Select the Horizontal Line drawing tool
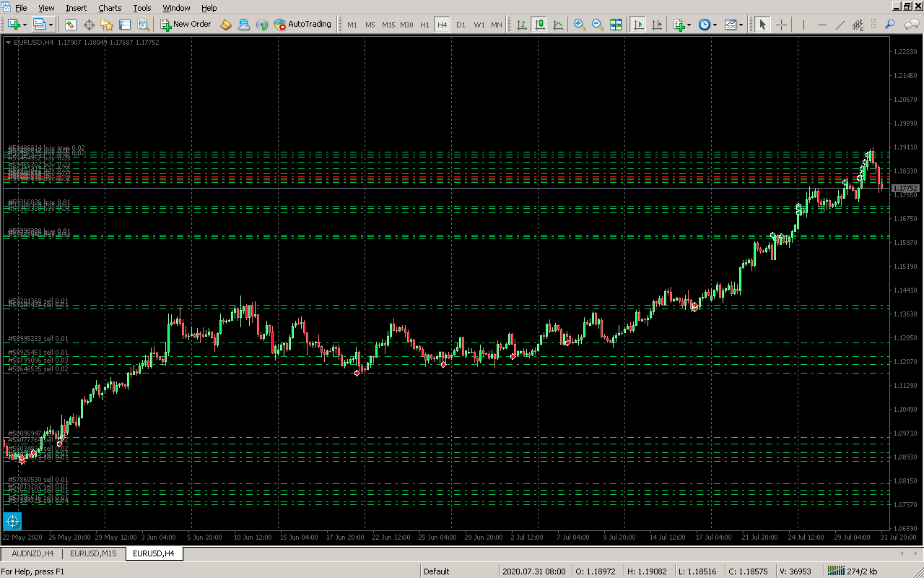This screenshot has height=578, width=924. 821,25
